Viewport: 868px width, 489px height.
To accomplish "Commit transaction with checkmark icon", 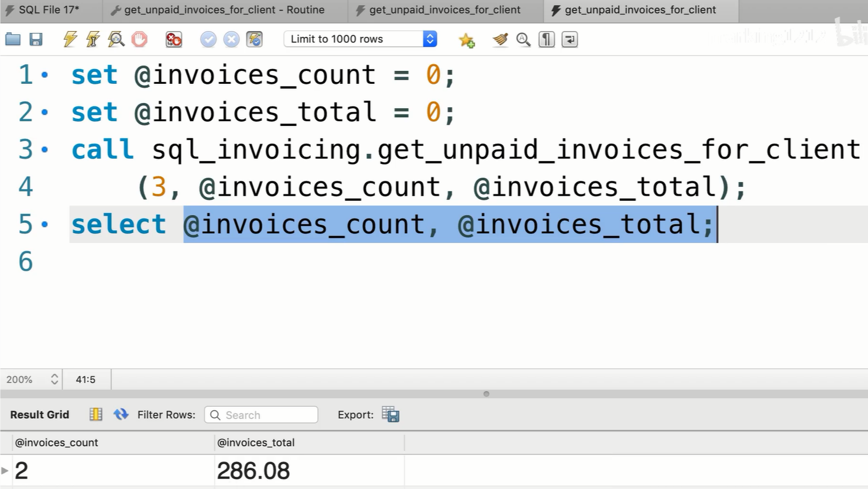I will 208,39.
